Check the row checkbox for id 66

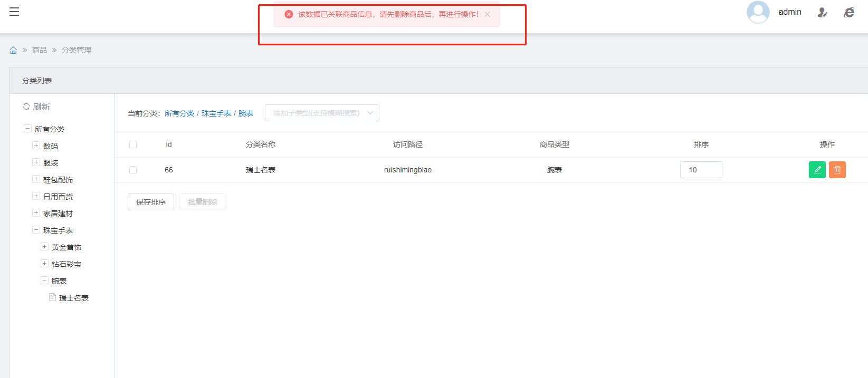coord(133,170)
